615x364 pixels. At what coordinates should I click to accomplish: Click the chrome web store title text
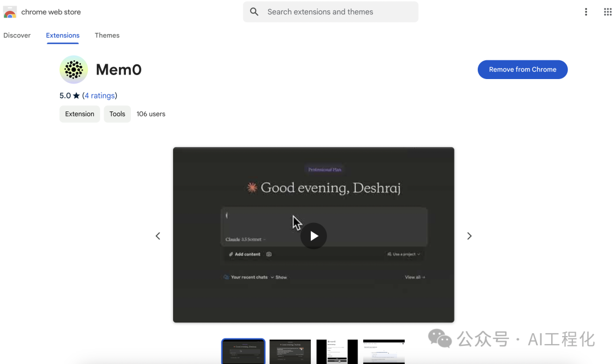(x=51, y=12)
